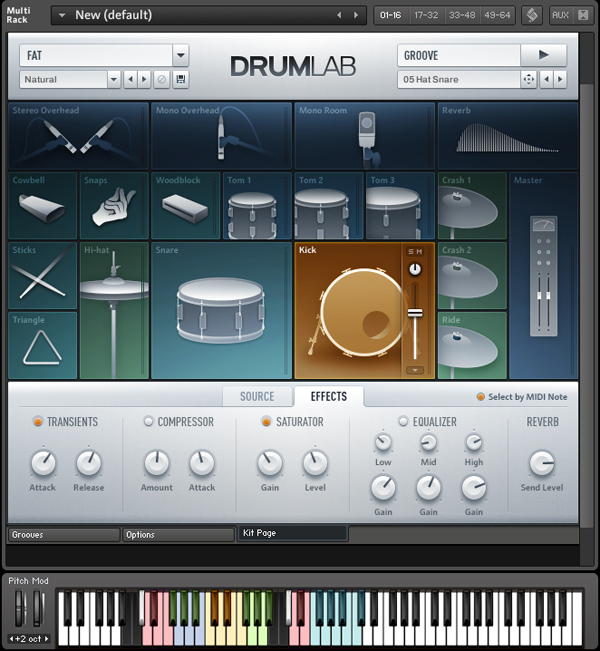
Task: Click the groove drag-to-host crosshair icon
Action: 529,79
